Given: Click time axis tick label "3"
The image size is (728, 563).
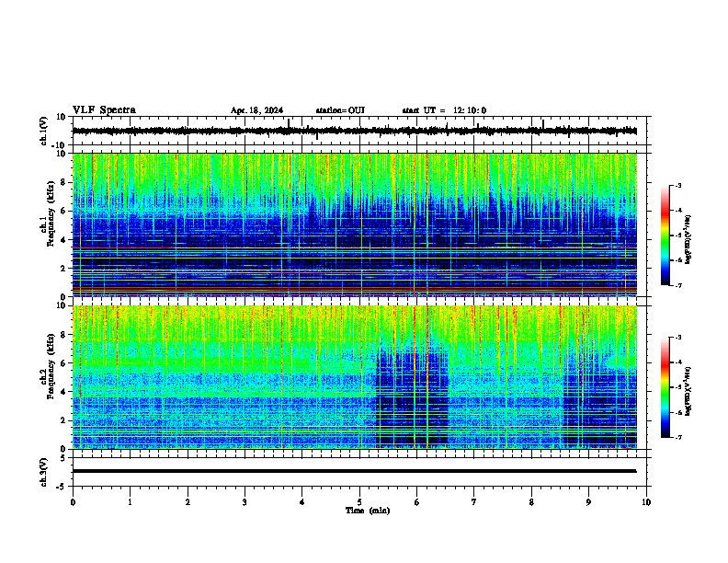Looking at the screenshot, I should 245,502.
